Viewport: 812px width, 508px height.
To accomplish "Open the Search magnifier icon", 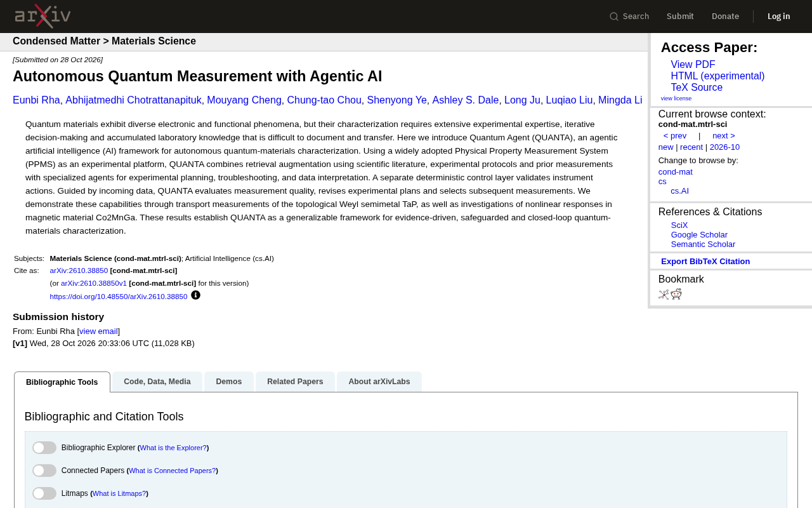I will tap(614, 17).
